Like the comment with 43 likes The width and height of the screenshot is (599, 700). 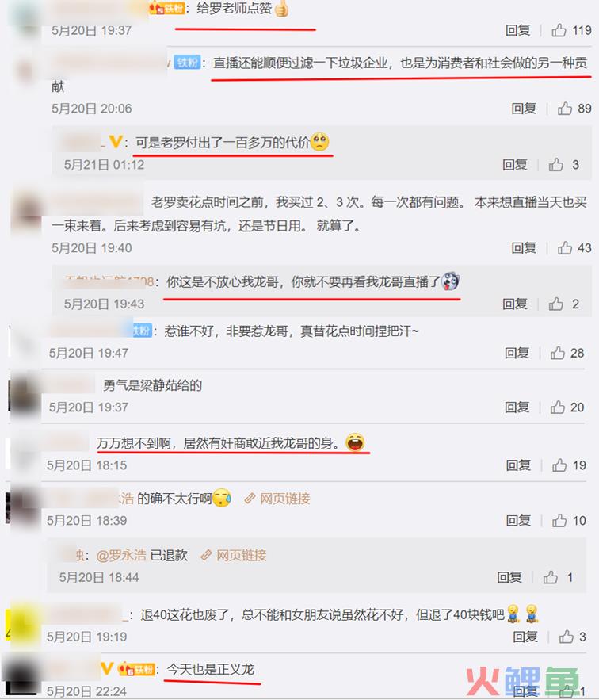point(565,247)
